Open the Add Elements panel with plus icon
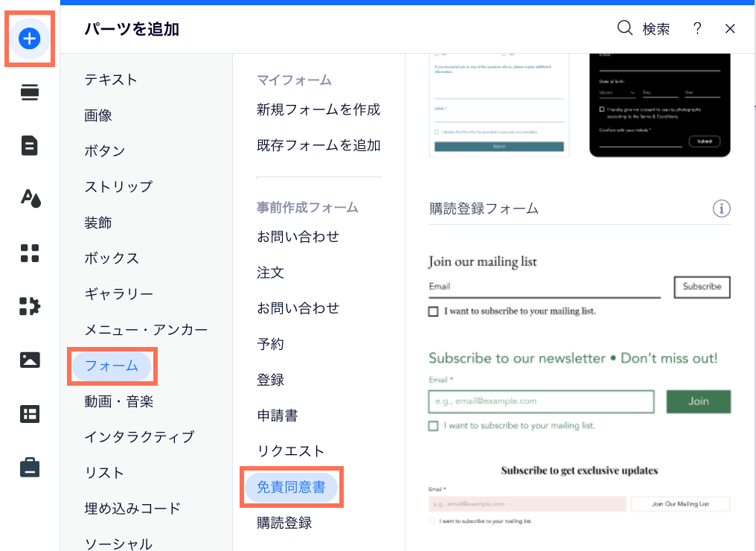Screen dimensions: 756x551 (29, 38)
